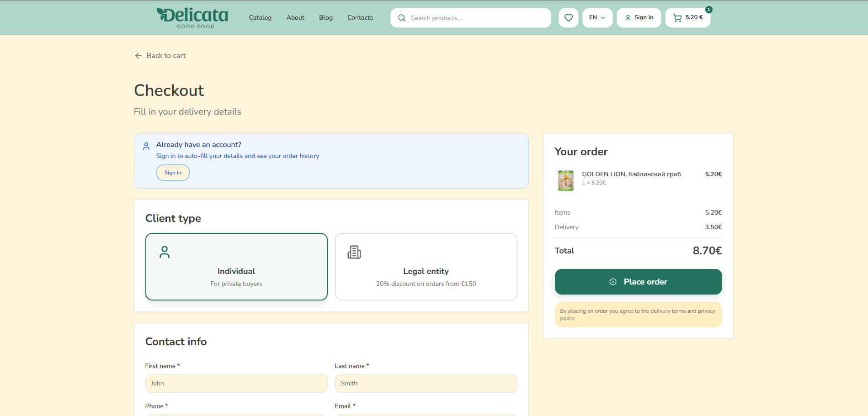Click the Delivery cost 3.50€
Screen dimensions: 868x416
(x=713, y=227)
